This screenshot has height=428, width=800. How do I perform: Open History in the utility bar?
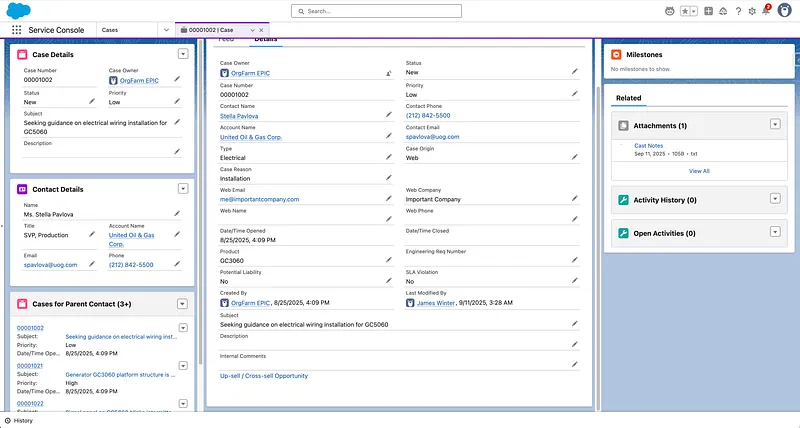pyautogui.click(x=19, y=421)
